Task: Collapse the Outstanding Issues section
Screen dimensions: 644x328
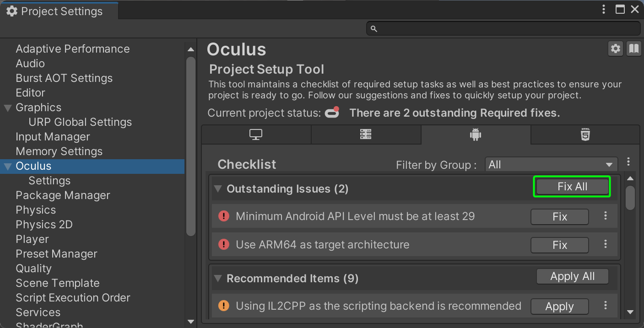Action: click(218, 189)
